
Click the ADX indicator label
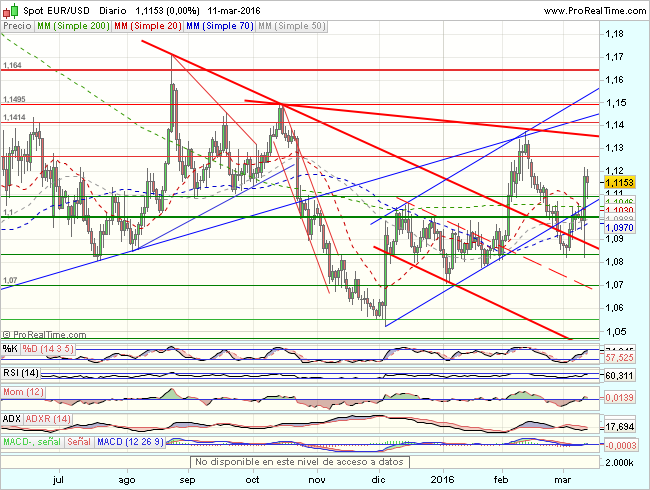tap(12, 419)
